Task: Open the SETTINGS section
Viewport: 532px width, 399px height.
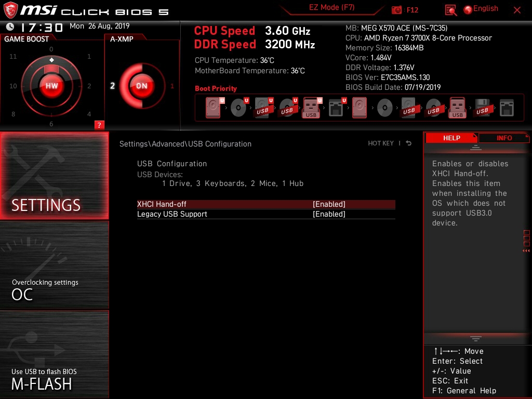Action: point(54,176)
